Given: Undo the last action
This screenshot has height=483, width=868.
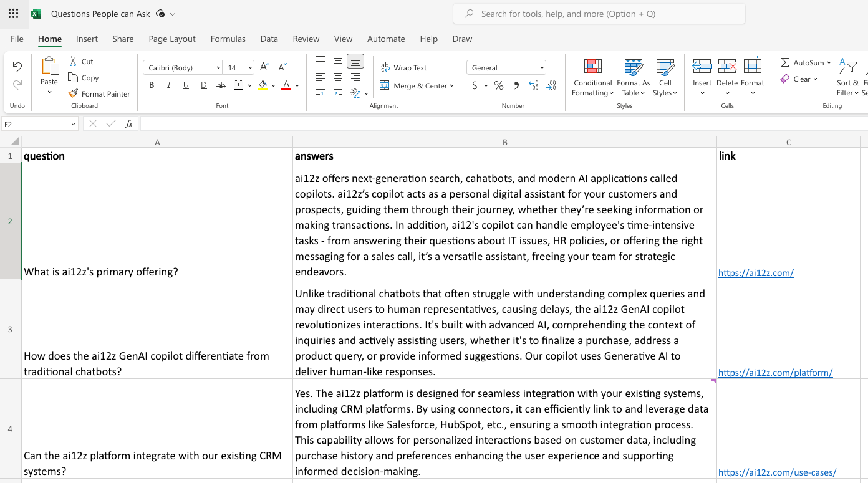Looking at the screenshot, I should 17,67.
